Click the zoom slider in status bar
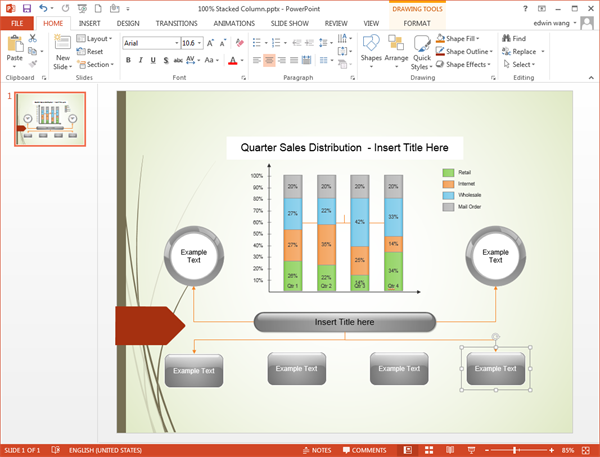 pos(516,451)
